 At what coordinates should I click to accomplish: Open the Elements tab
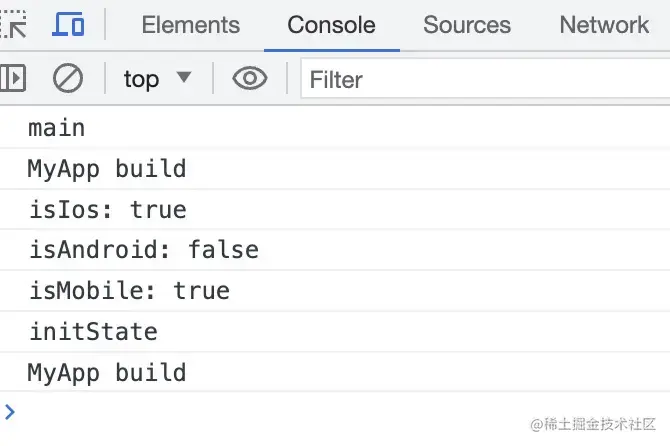(190, 25)
